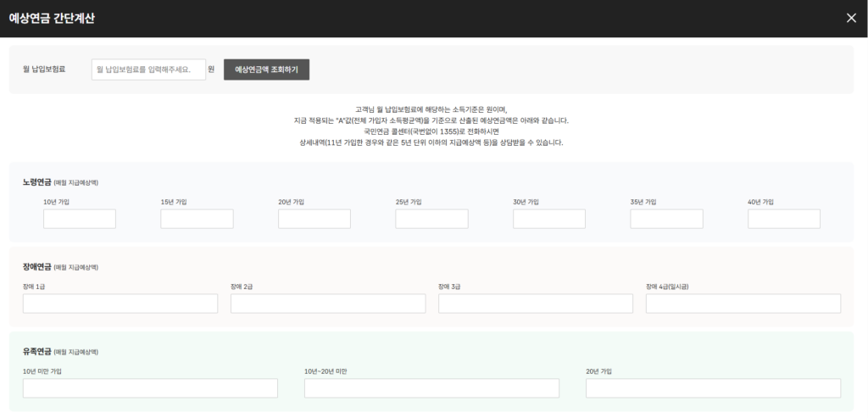This screenshot has width=868, height=418.
Task: Select the 장애 2급 amount field
Action: click(328, 304)
